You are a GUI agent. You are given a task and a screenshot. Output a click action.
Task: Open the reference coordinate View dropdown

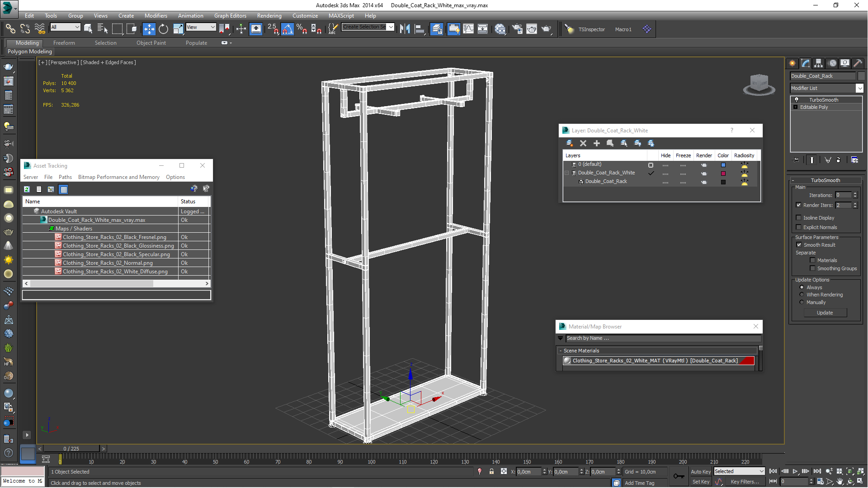201,27
